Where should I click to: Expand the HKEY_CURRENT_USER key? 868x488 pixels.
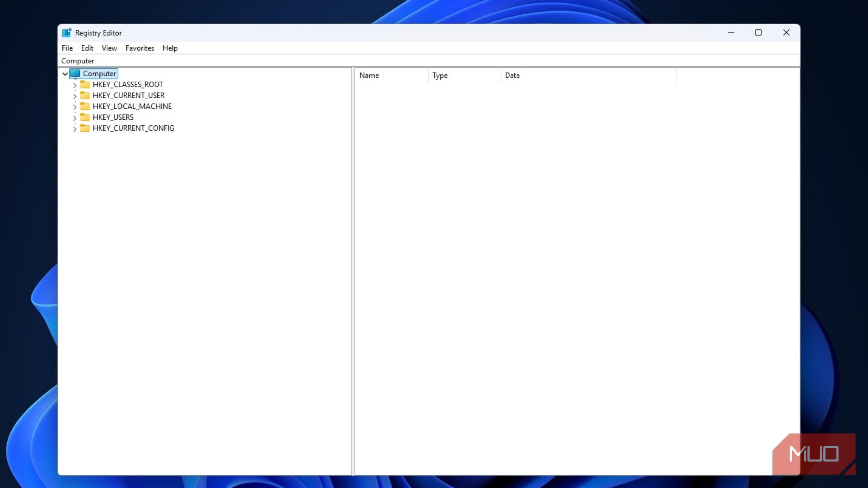tap(75, 96)
